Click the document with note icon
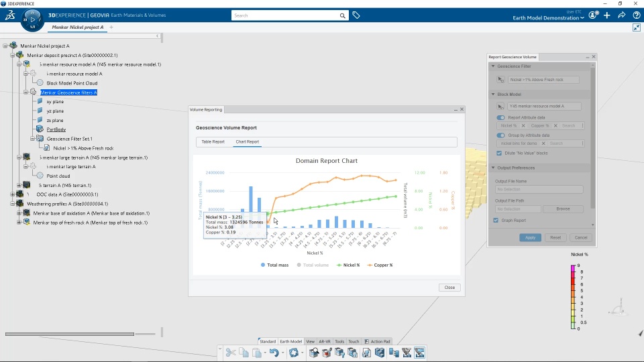The image size is (644, 362). (366, 353)
